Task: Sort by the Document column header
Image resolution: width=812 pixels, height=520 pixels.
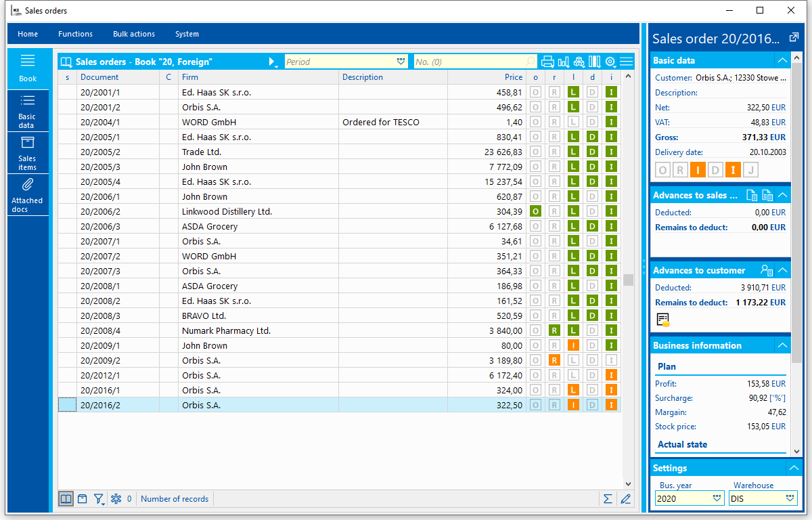Action: click(118, 77)
